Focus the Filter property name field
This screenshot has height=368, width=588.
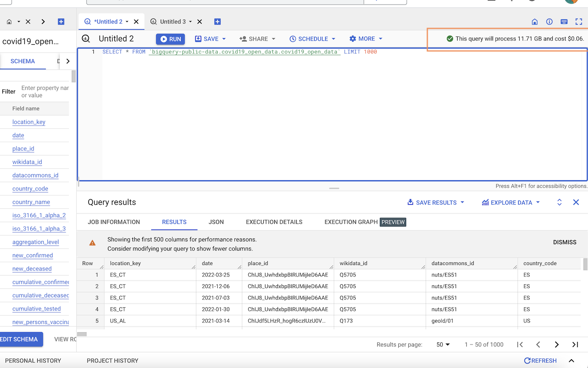[45, 92]
